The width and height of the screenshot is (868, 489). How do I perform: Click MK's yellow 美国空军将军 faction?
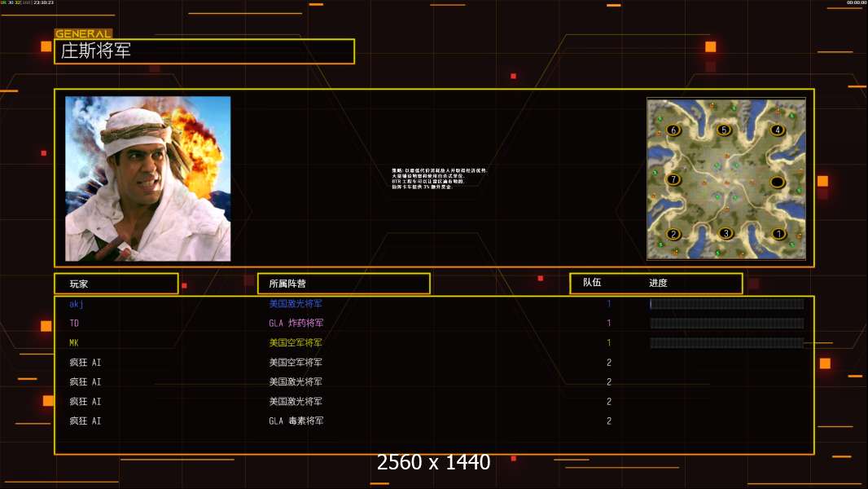tap(296, 343)
